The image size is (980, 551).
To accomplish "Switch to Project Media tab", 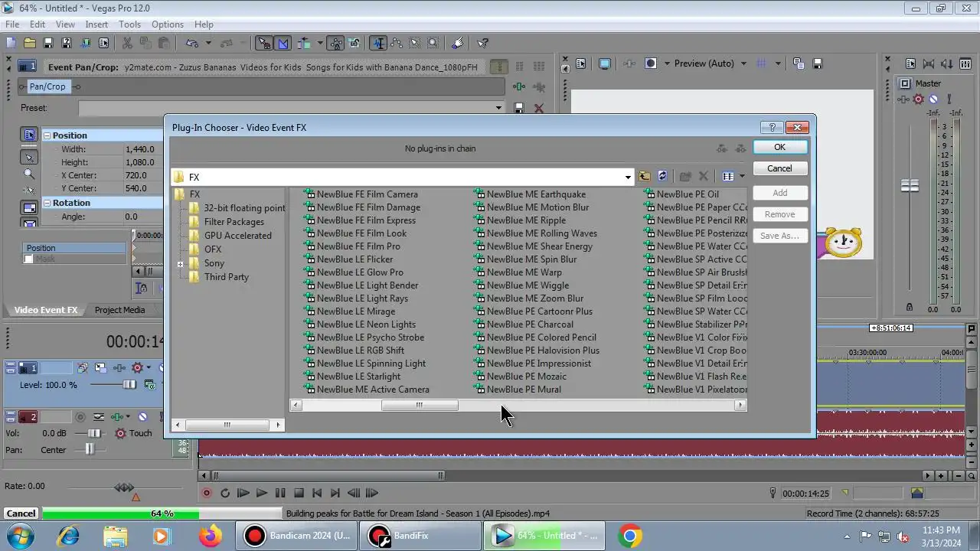I will [x=119, y=310].
